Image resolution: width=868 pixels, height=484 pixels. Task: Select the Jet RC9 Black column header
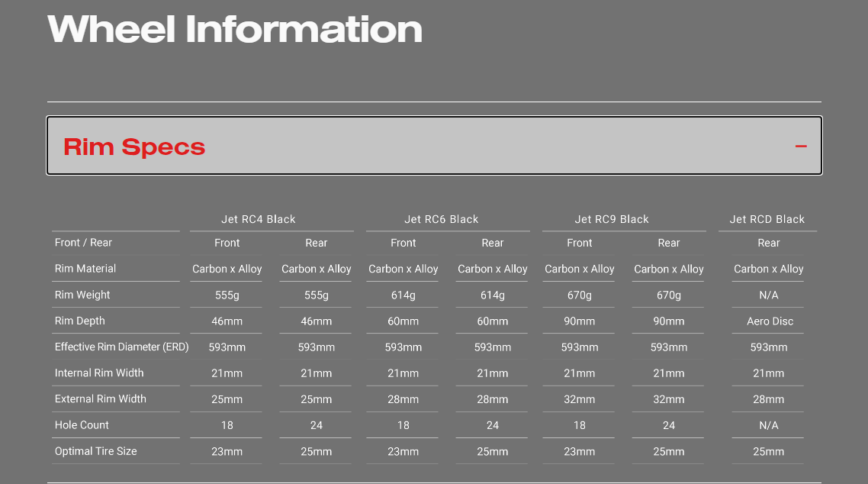pos(612,219)
